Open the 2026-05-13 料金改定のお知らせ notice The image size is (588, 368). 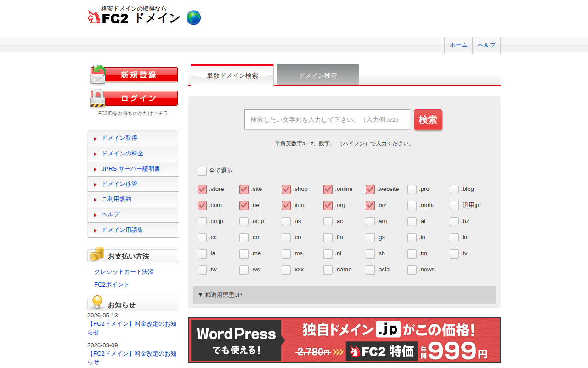(132, 328)
